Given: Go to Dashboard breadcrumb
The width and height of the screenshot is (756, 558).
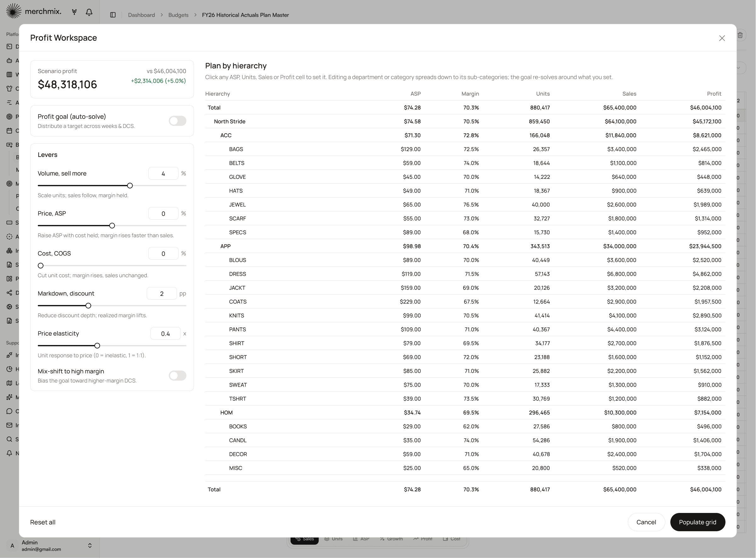Looking at the screenshot, I should pos(141,15).
